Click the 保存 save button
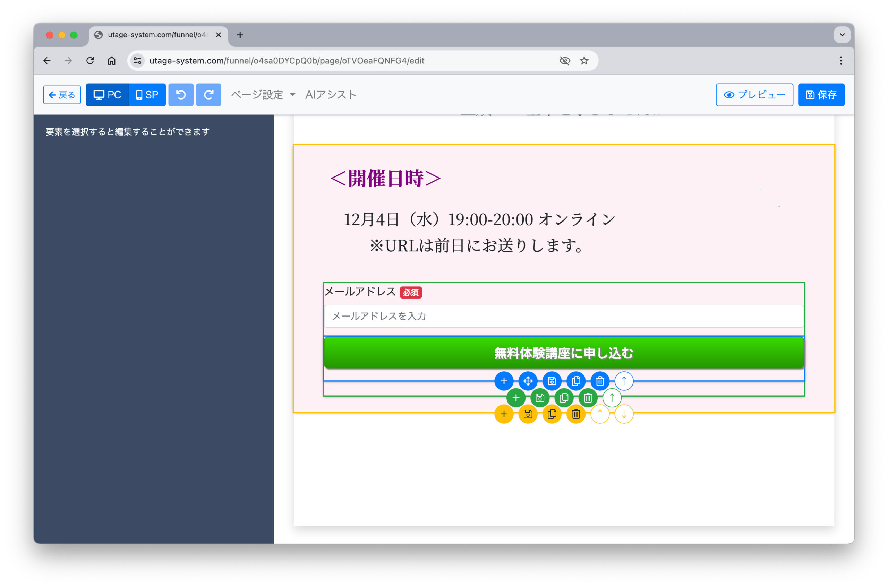Image resolution: width=888 pixels, height=588 pixels. pos(821,95)
